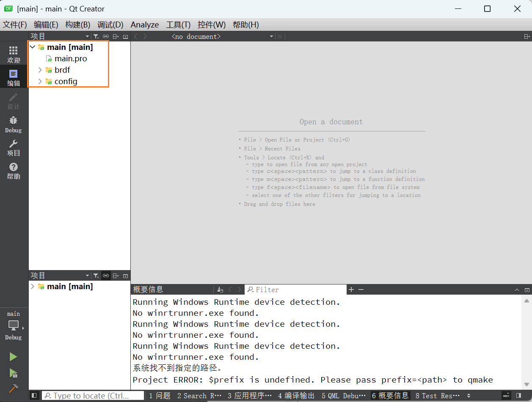Expand the brdf folder
532x402 pixels.
[x=40, y=70]
